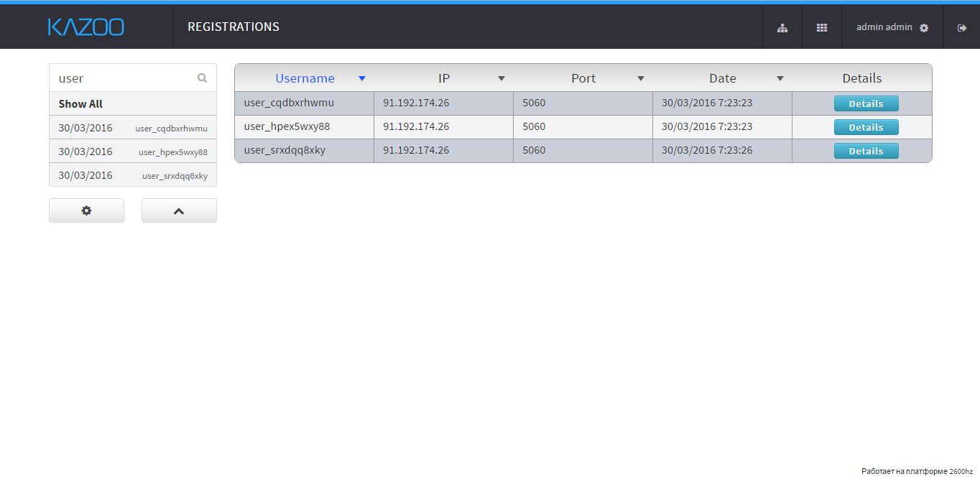Sort by IP column arrow
980x479 pixels.
tap(501, 79)
